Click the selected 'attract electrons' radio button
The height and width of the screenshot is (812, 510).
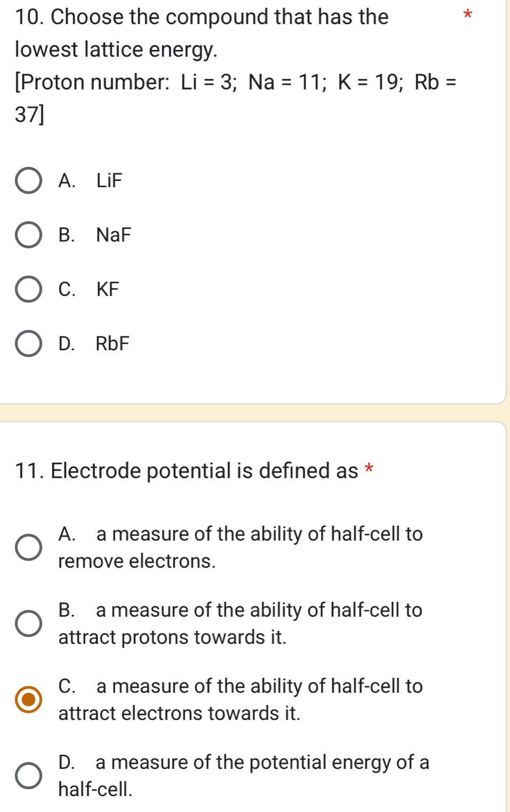[28, 700]
